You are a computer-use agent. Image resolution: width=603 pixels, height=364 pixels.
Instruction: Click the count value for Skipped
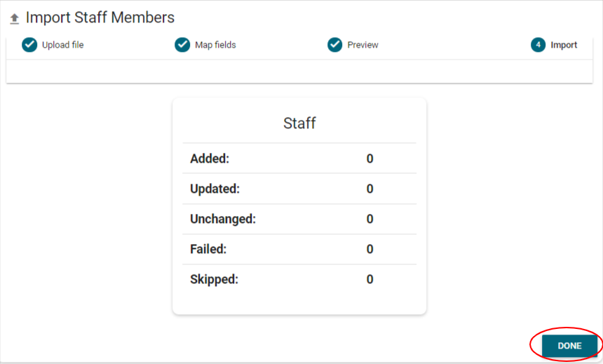(370, 279)
